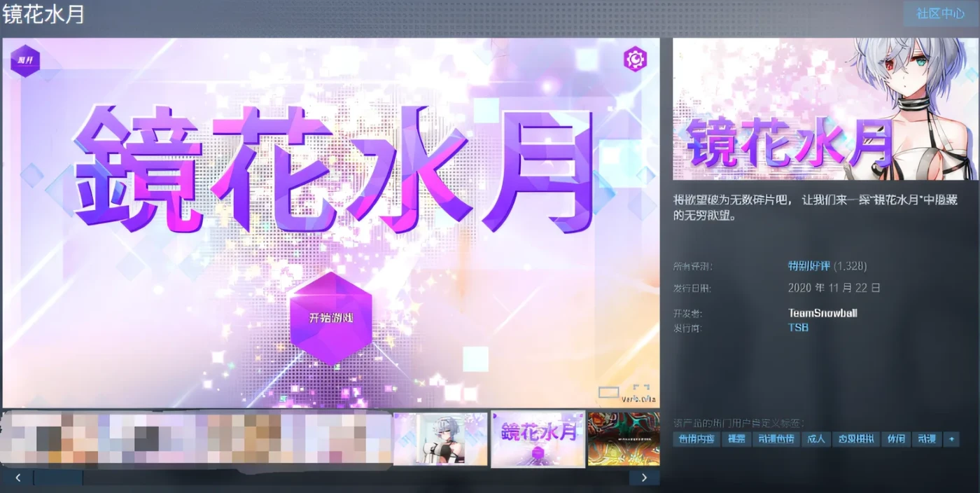Open the anime character screenshot thumbnail
This screenshot has height=493, width=980.
(440, 438)
